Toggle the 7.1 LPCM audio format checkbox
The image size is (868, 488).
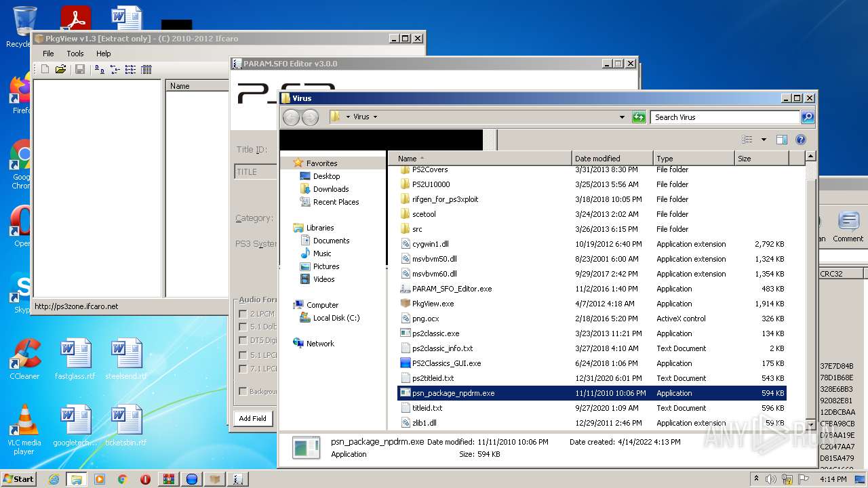click(243, 369)
